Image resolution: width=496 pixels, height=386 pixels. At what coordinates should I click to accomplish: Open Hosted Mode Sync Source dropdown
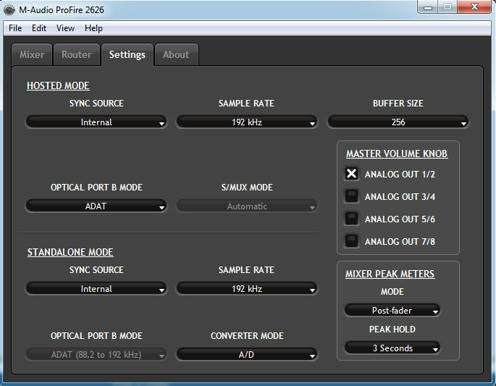[96, 122]
